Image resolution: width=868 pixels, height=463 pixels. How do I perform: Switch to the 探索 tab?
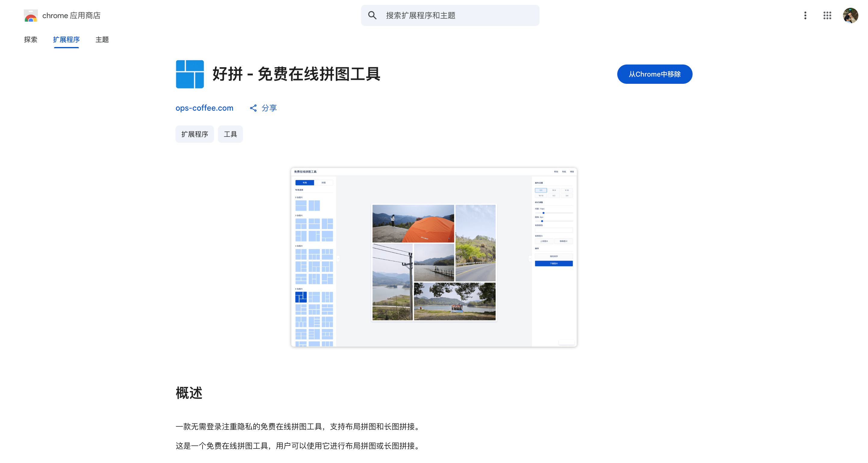(31, 39)
